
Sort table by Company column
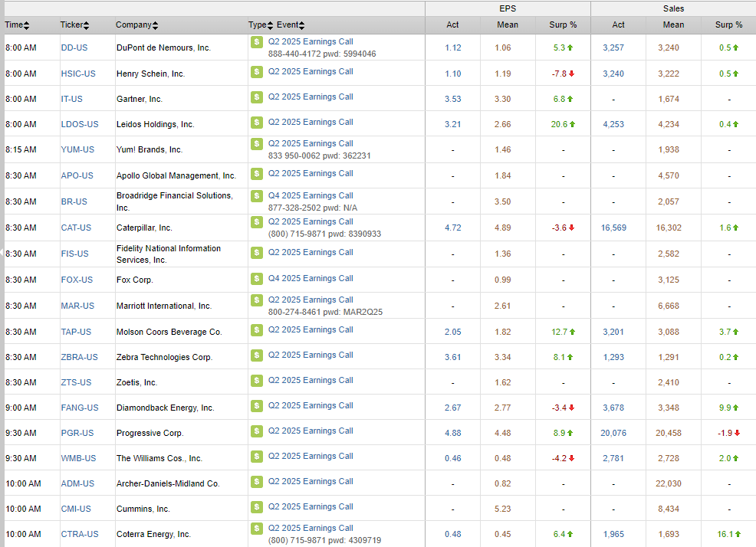[x=136, y=25]
